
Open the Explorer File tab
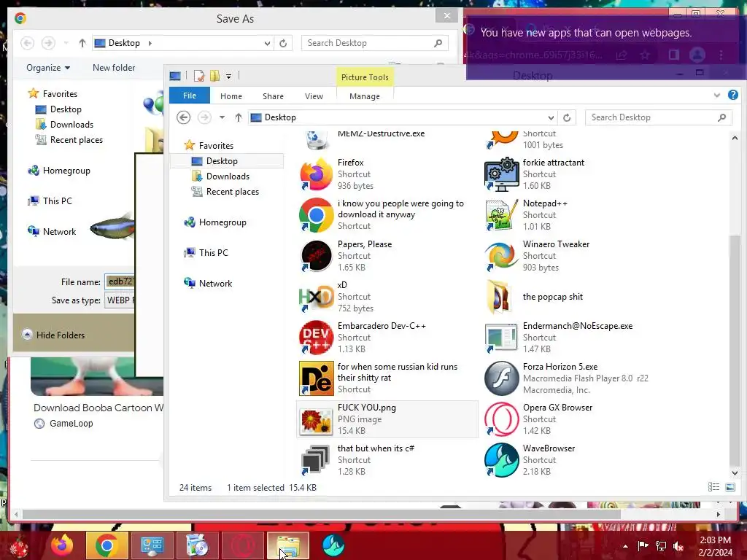pyautogui.click(x=190, y=96)
